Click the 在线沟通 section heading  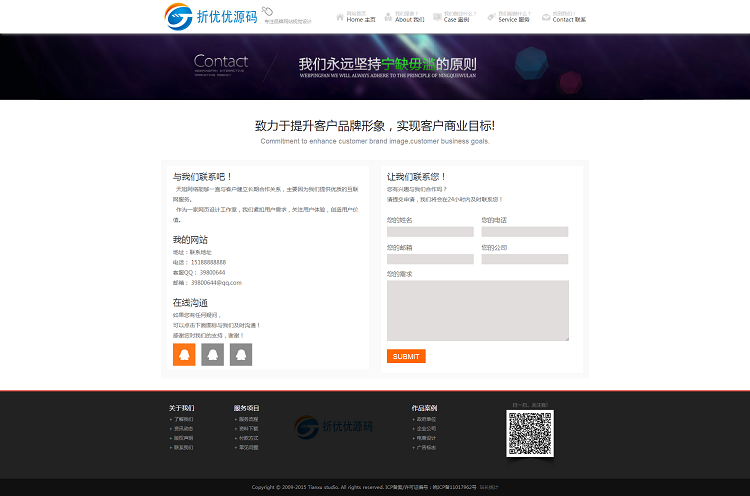(x=190, y=303)
